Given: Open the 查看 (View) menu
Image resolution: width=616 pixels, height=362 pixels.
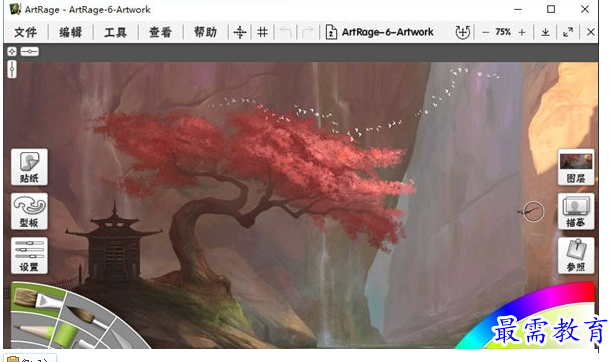Looking at the screenshot, I should (x=160, y=32).
